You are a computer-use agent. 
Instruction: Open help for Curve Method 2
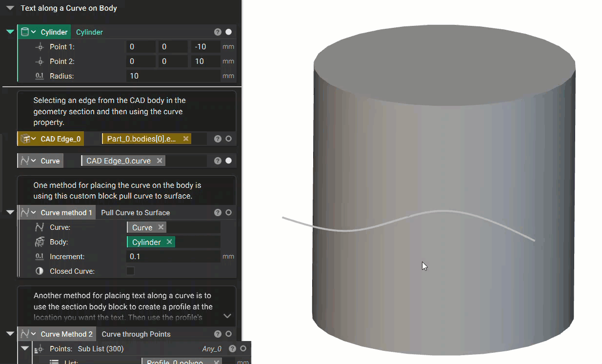[x=218, y=334]
